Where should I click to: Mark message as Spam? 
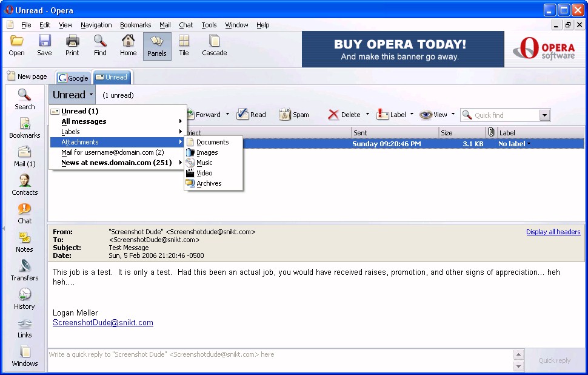[x=294, y=115]
